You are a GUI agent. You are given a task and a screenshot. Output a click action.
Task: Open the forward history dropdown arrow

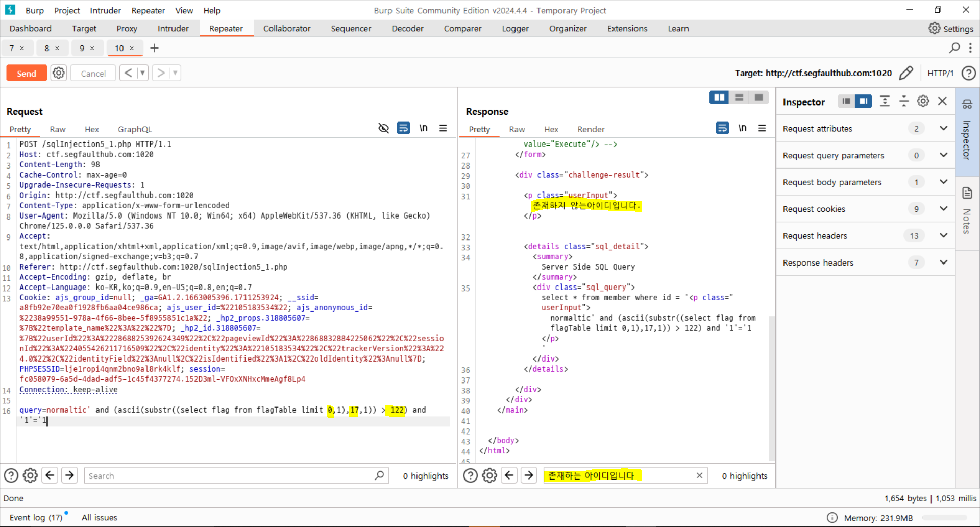[x=175, y=73]
